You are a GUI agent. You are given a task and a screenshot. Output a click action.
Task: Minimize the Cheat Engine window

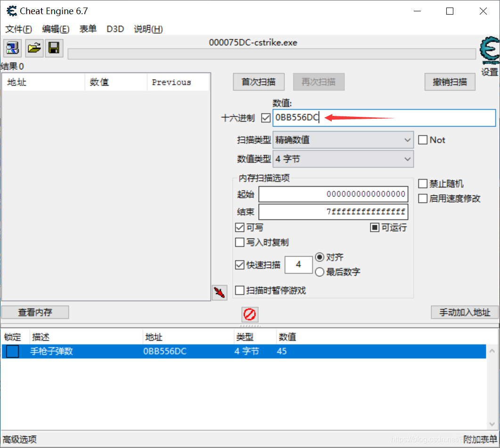tap(417, 11)
